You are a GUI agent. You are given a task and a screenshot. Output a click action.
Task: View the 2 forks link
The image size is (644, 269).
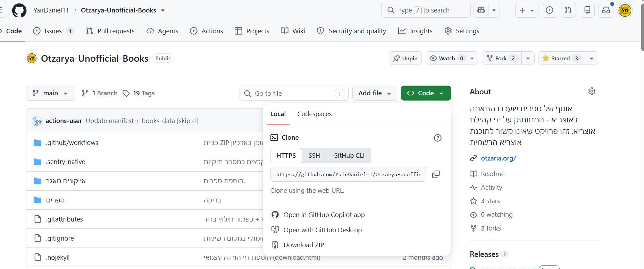coord(485,228)
